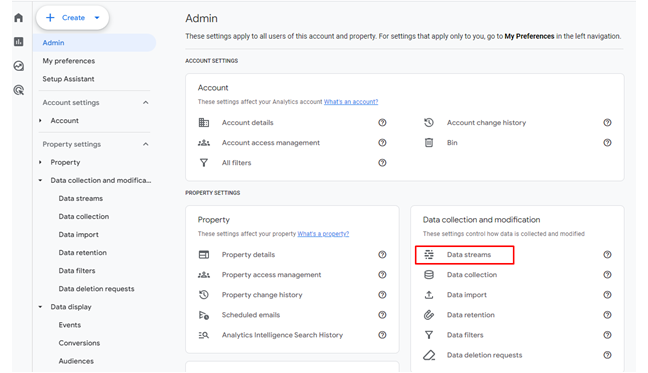Select Data streams in the sidebar

[x=81, y=199]
